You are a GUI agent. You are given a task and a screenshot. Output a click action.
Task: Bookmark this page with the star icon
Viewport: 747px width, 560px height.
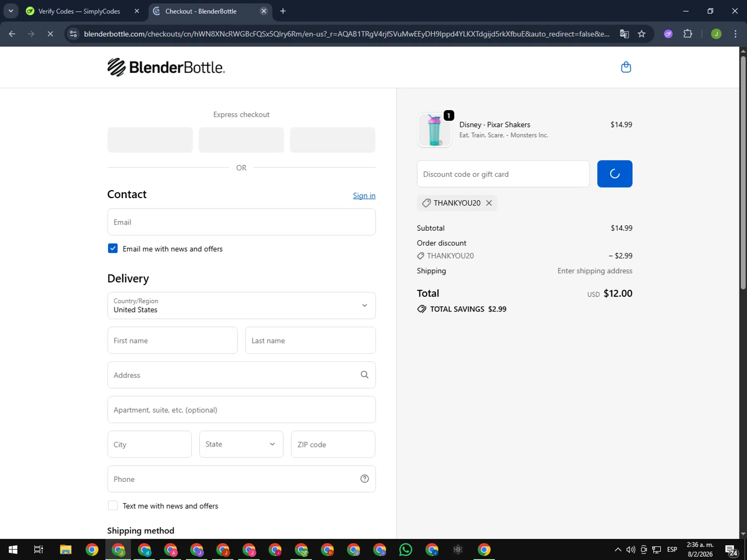click(641, 34)
